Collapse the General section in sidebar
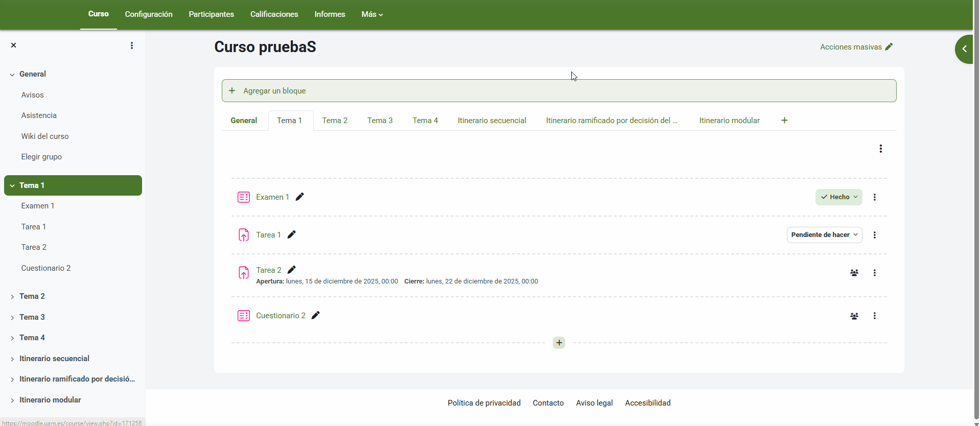 [12, 75]
